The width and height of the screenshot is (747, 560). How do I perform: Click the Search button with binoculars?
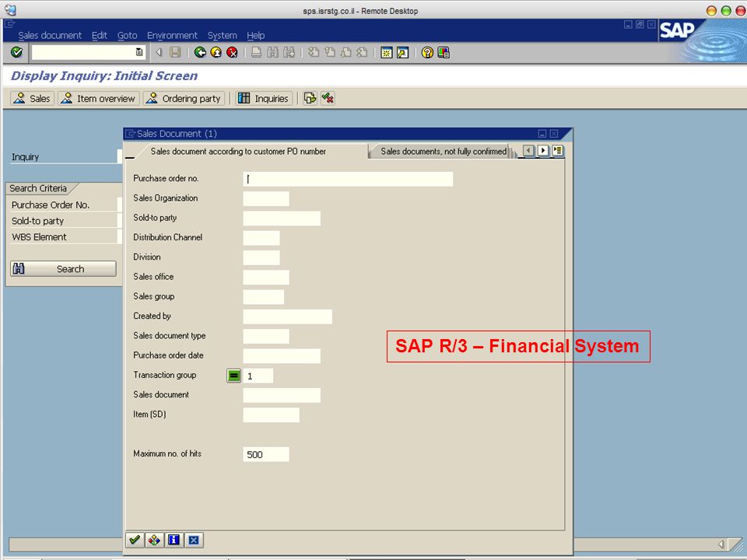(x=63, y=269)
